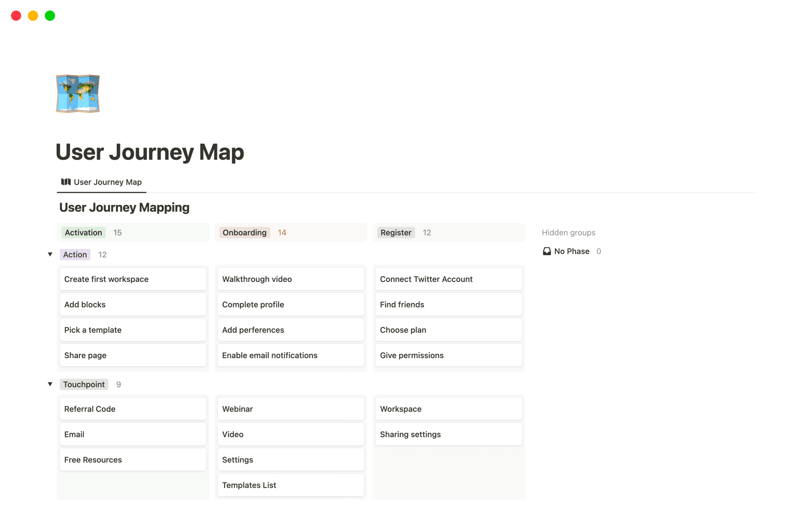Viewport: 812px width, 508px height.
Task: Click the count next to Activation
Action: [x=117, y=232]
